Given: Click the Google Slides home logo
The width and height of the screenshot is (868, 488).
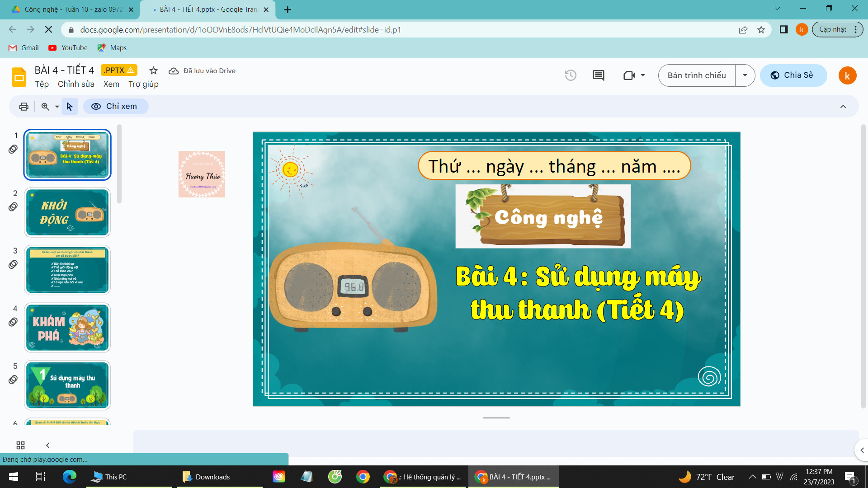Looking at the screenshot, I should [x=19, y=76].
